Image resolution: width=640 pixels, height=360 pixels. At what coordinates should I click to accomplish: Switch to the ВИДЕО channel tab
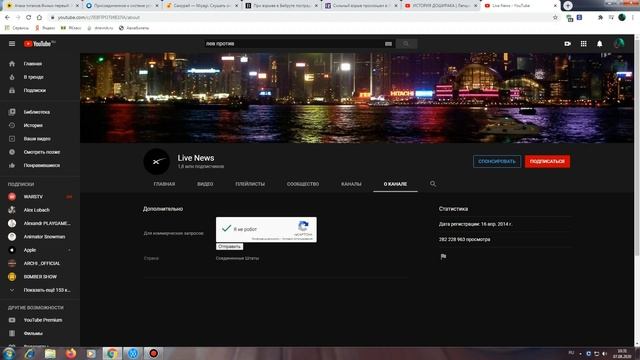click(205, 184)
